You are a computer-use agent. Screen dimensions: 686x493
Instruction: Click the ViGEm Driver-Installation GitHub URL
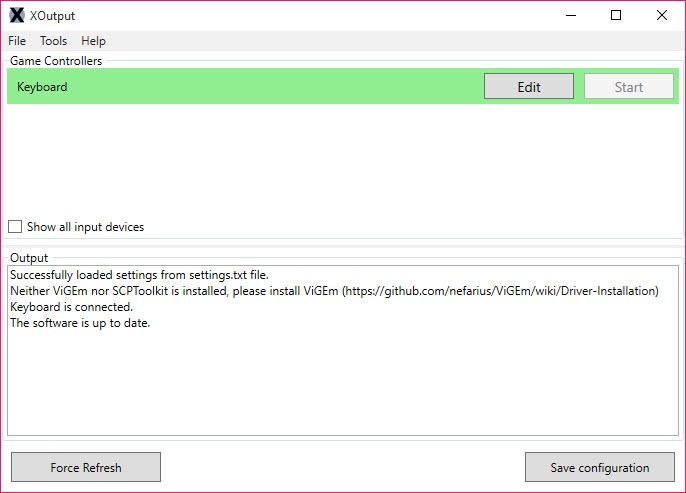[x=502, y=291]
